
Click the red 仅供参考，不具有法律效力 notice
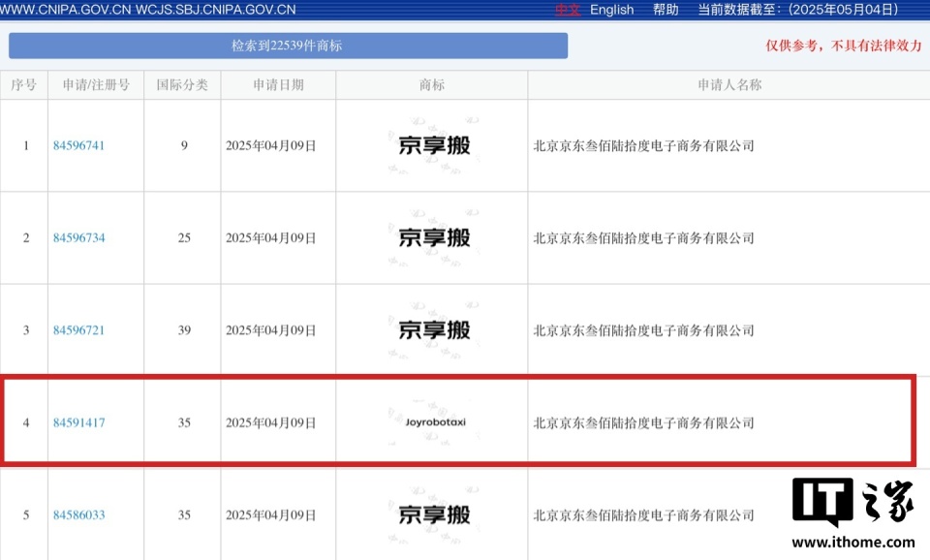(x=844, y=46)
